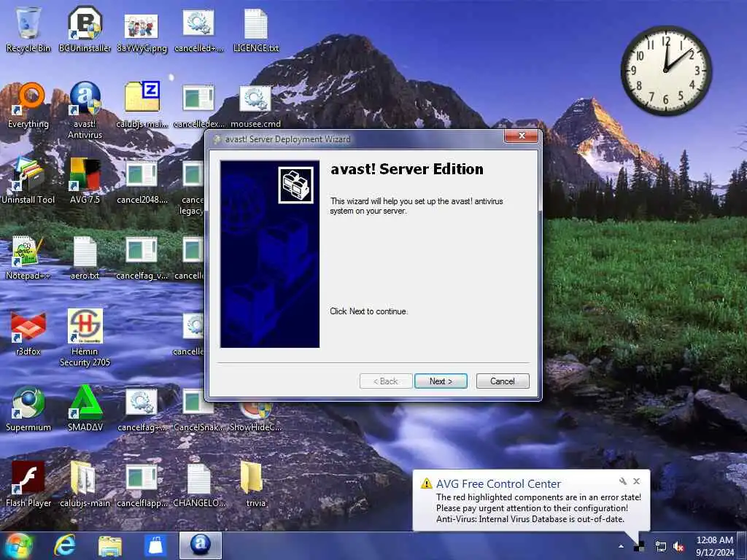Select the mousee.cmd script icon
The image size is (747, 560).
click(x=256, y=106)
